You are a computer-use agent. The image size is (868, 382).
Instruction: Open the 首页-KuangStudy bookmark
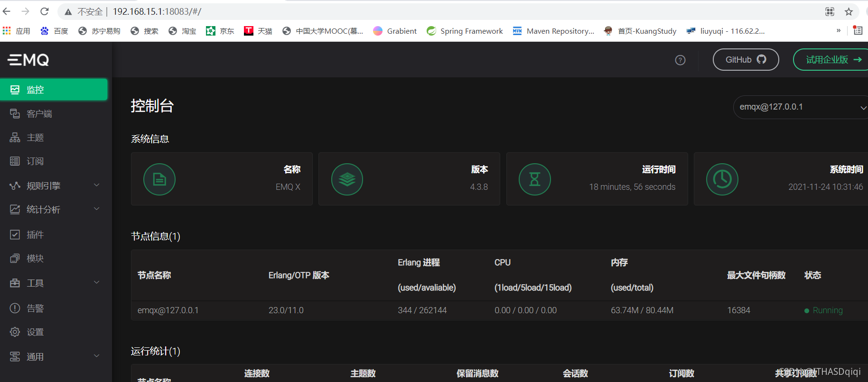click(x=640, y=31)
